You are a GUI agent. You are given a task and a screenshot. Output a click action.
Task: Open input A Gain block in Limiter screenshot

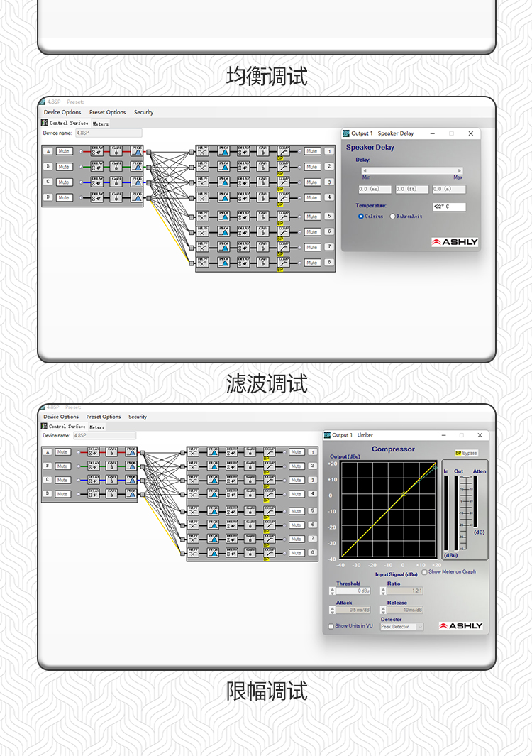tap(112, 452)
